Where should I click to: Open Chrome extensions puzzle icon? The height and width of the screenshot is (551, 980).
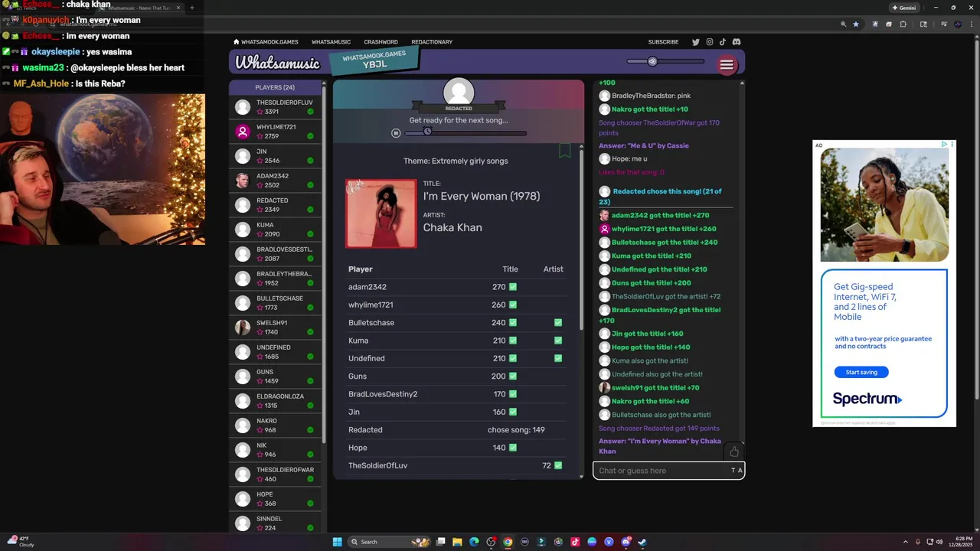903,24
